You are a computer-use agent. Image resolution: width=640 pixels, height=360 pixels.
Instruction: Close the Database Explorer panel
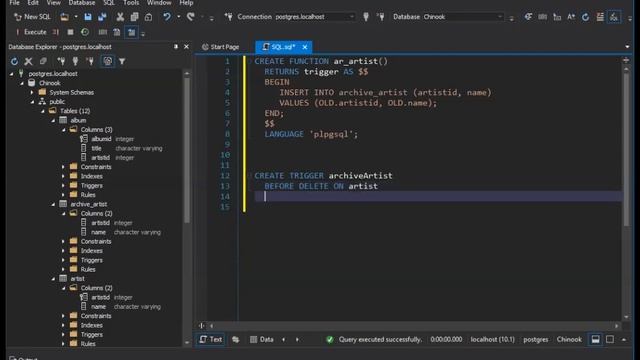187,47
